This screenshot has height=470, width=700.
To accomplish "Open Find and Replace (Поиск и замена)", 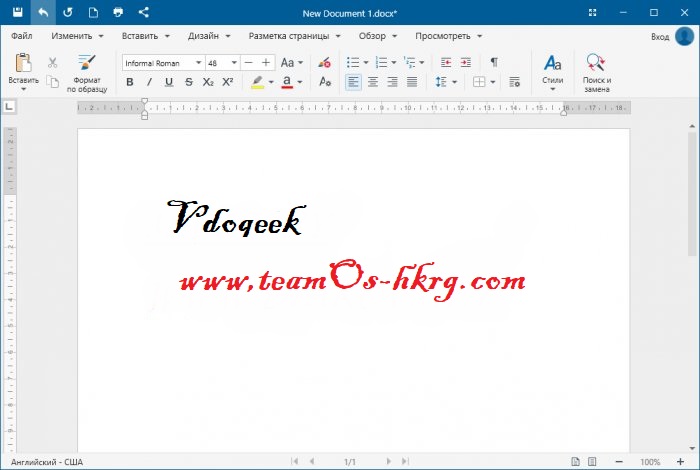I will [596, 73].
